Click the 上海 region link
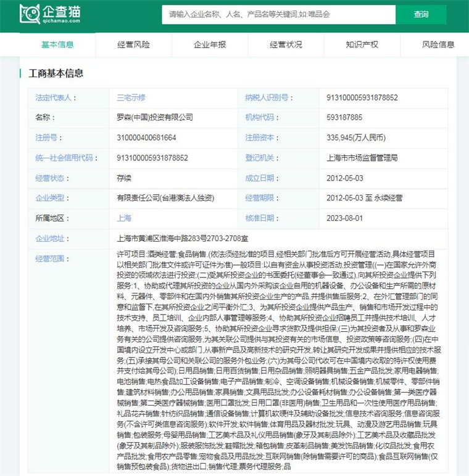This screenshot has width=469, height=476. tap(124, 218)
